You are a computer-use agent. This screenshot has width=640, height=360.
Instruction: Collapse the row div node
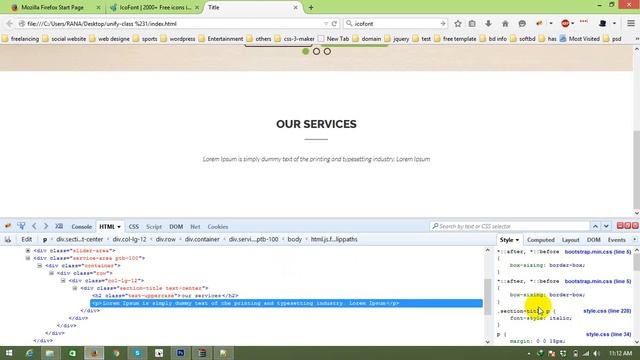tap(51, 273)
